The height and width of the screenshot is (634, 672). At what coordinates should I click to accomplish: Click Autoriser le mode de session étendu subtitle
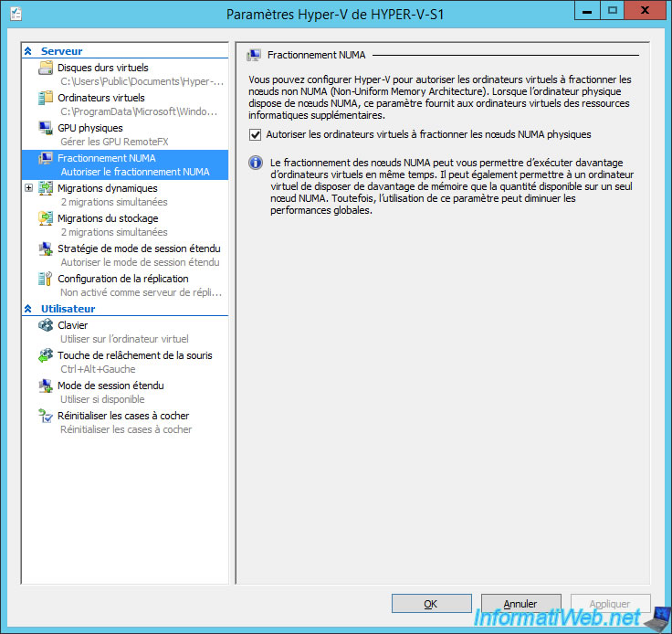140,262
